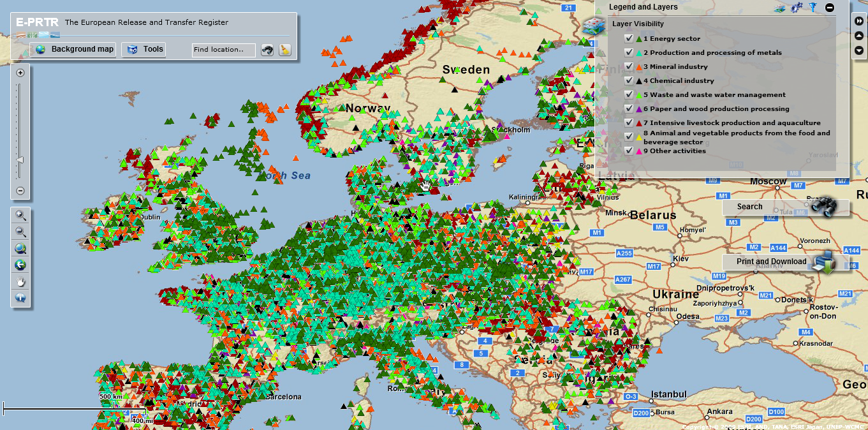This screenshot has height=430, width=868.
Task: Select the zoom-out magnifier tool
Action: click(x=20, y=232)
